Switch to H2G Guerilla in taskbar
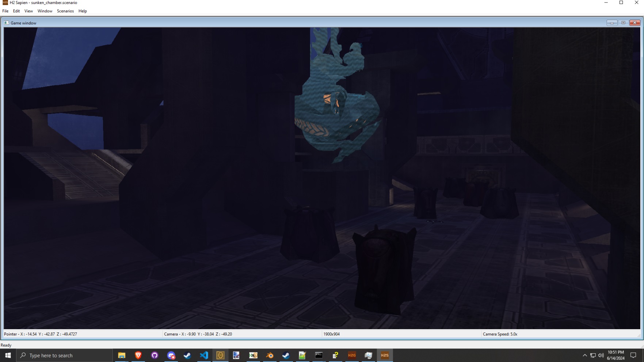644x362 pixels. point(352,355)
